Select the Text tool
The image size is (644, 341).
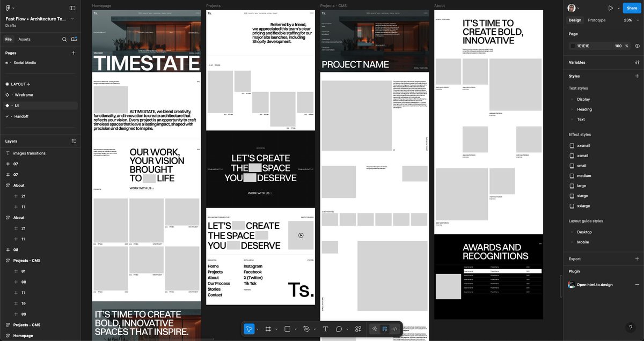(x=325, y=329)
